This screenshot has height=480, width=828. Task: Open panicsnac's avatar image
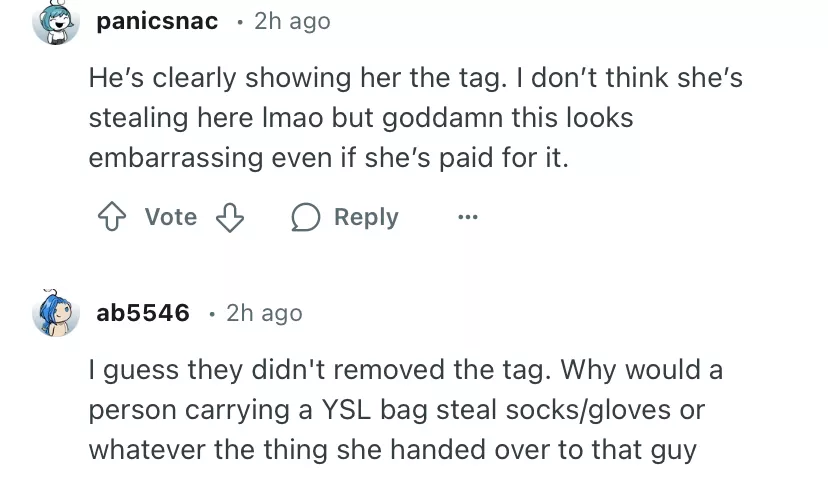pos(56,22)
